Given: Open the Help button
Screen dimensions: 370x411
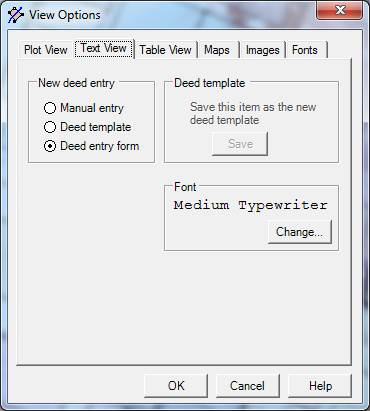Looking at the screenshot, I should coord(320,386).
